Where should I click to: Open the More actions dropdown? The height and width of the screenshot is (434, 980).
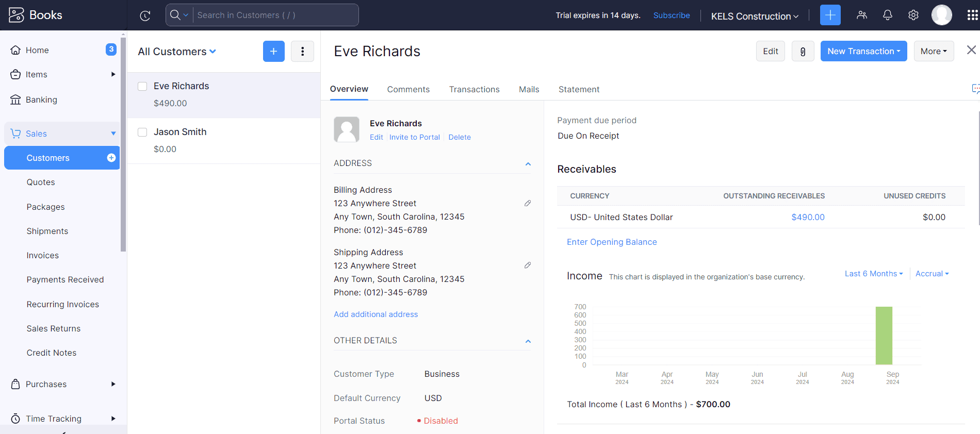click(x=934, y=51)
